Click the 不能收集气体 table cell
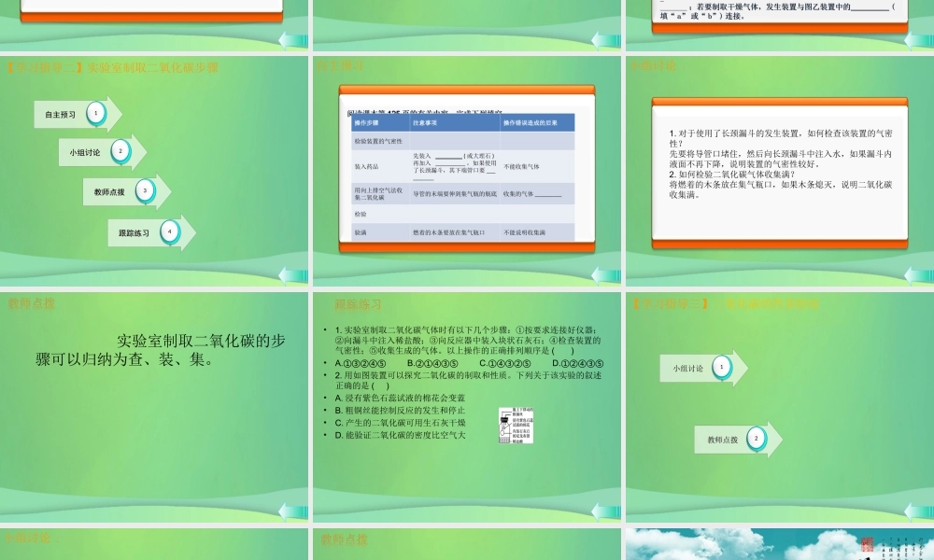Viewport: 934px width, 560px height. click(x=537, y=167)
